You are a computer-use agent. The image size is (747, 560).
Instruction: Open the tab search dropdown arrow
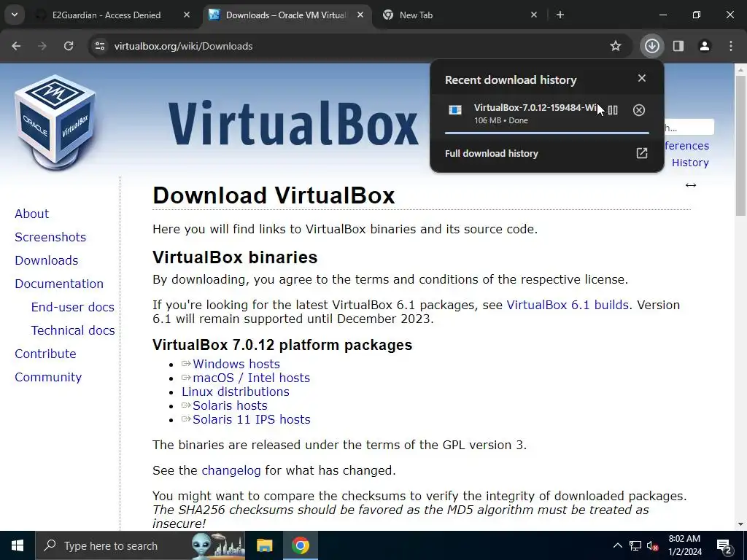(x=15, y=15)
